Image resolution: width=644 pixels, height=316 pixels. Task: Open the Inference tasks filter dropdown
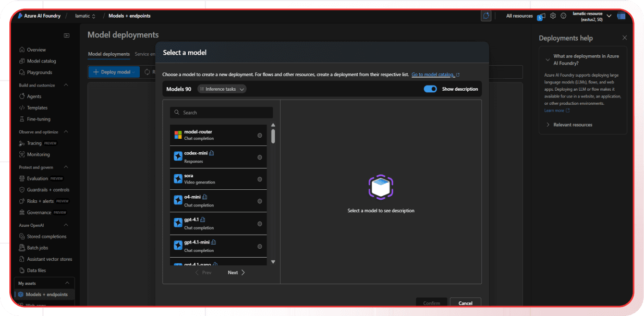point(222,89)
